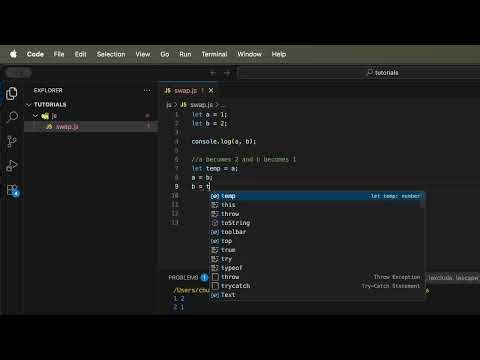Open the Window menu
Viewport: 480px width, 360px height.
click(x=249, y=54)
